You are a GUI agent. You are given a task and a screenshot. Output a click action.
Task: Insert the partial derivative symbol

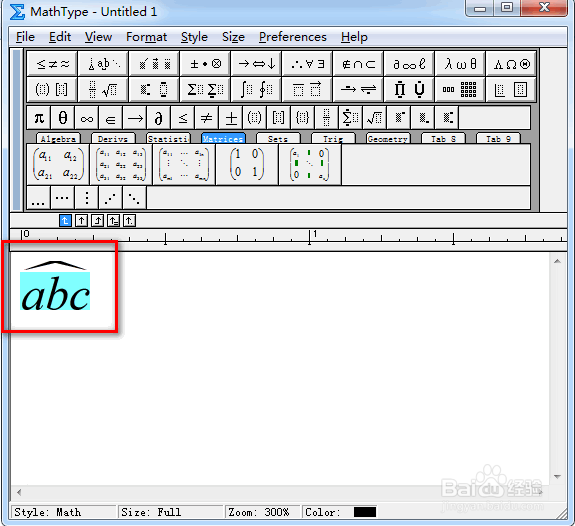(x=158, y=118)
